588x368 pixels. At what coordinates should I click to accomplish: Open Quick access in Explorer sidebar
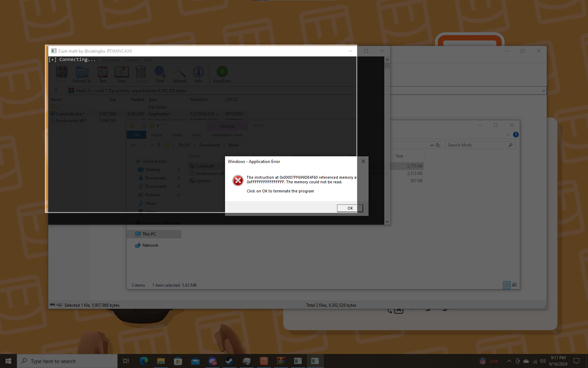(x=154, y=161)
